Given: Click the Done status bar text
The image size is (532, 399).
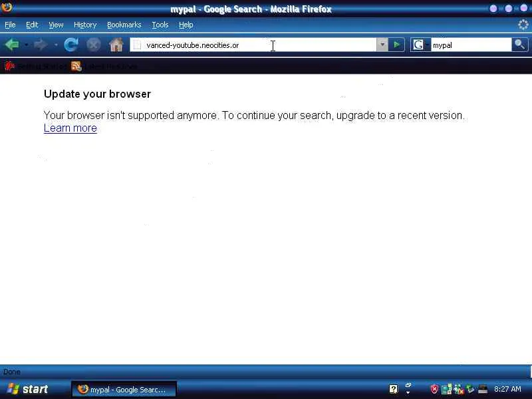Looking at the screenshot, I should [12, 372].
